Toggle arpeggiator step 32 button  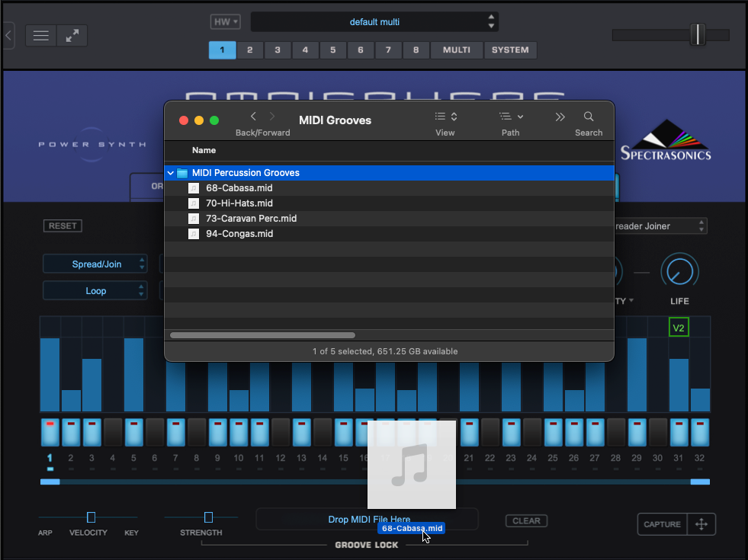[700, 432]
